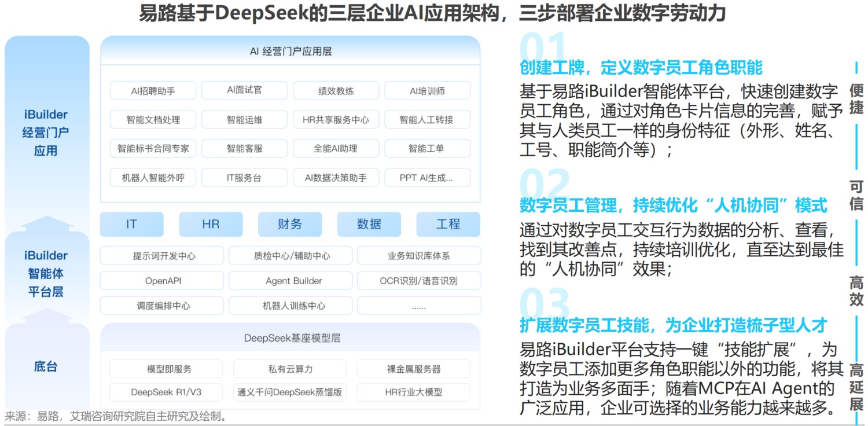
Task: Click the slide title about DeepSeek三层企业AI应用架构
Action: click(432, 13)
